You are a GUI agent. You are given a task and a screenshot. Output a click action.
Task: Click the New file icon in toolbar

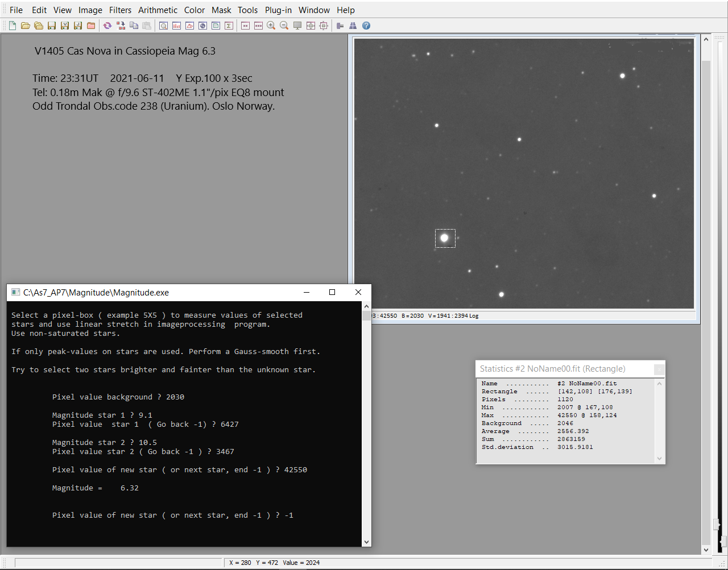(x=13, y=26)
